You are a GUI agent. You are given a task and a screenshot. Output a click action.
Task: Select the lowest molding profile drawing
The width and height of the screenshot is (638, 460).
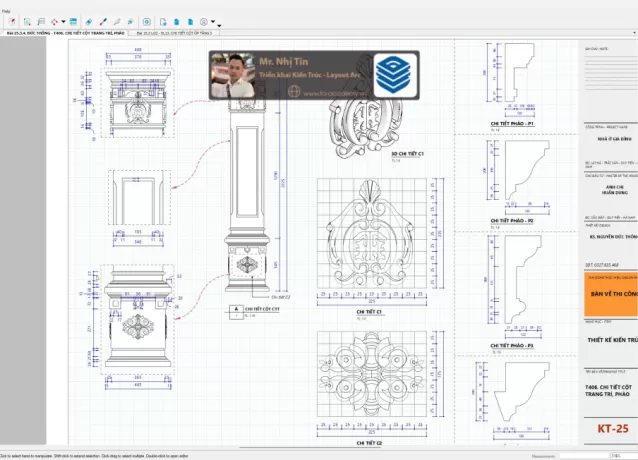pyautogui.click(x=522, y=392)
